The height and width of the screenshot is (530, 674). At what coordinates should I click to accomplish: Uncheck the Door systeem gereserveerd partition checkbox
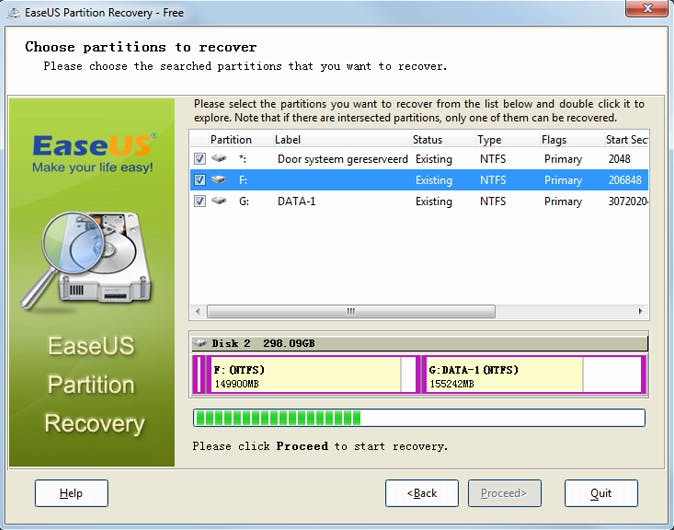tap(199, 159)
